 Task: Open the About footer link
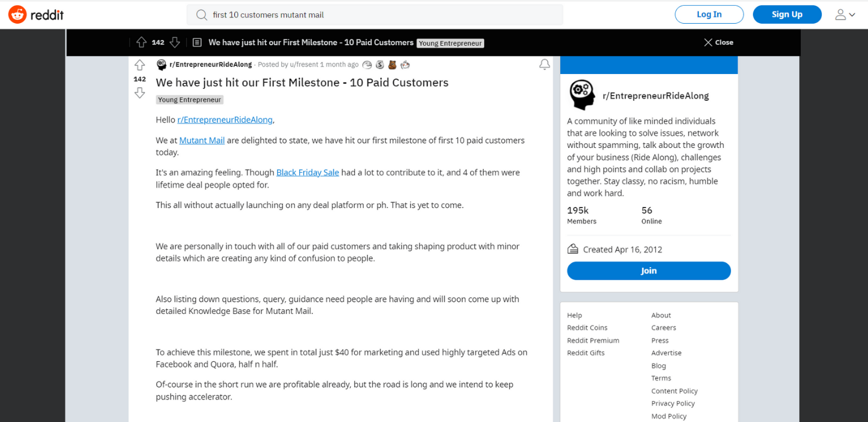pos(661,315)
